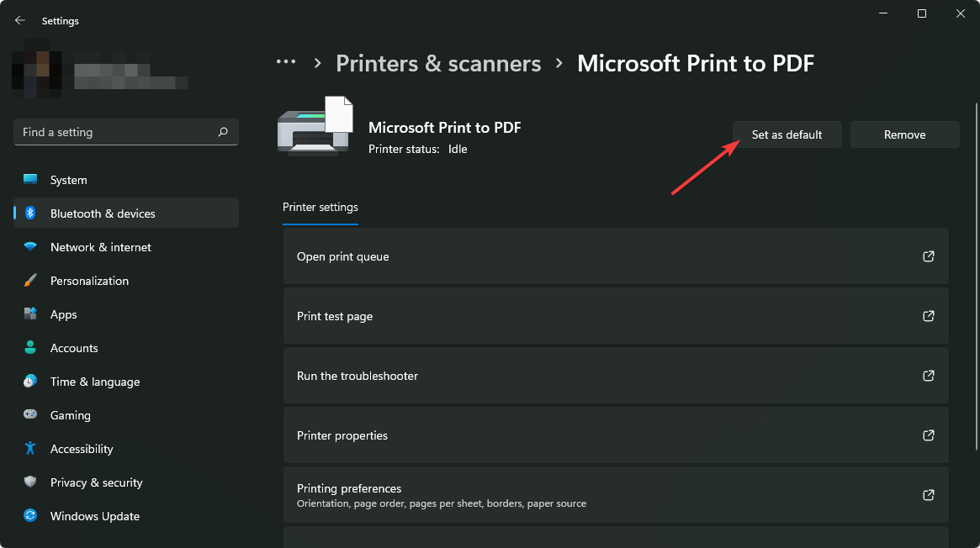
Task: Click the Gaming controller icon
Action: tap(30, 415)
